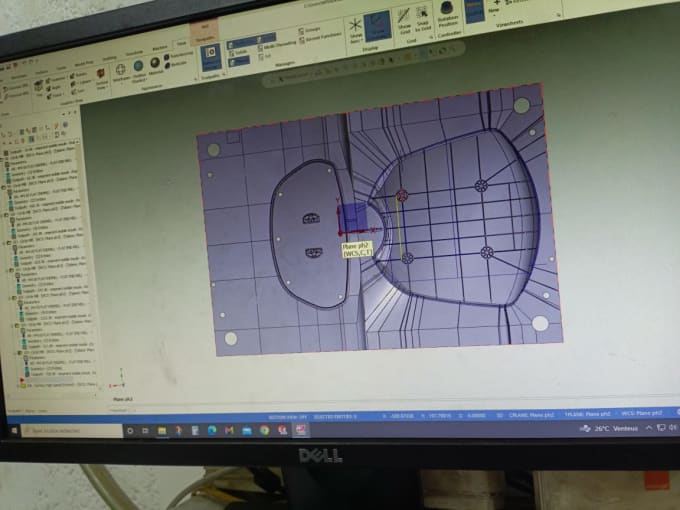Toggle Backside shading in the Appearance group
The image size is (680, 510).
pyautogui.click(x=175, y=64)
